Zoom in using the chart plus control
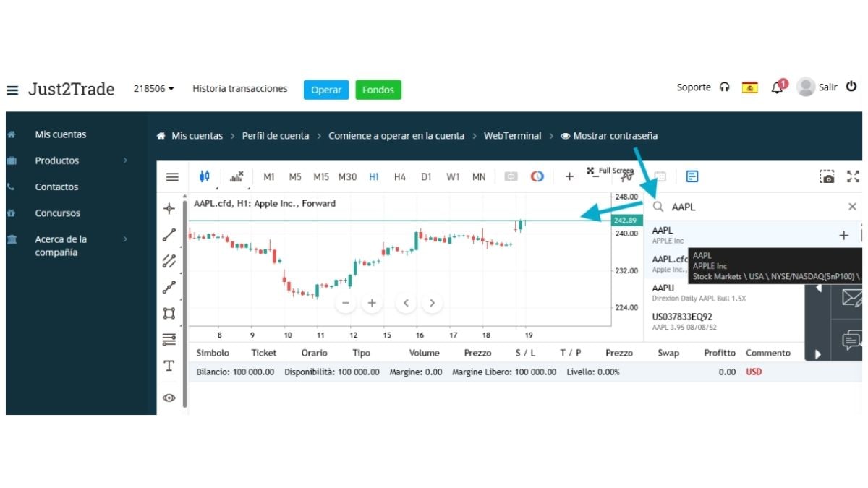868x488 pixels. click(372, 302)
